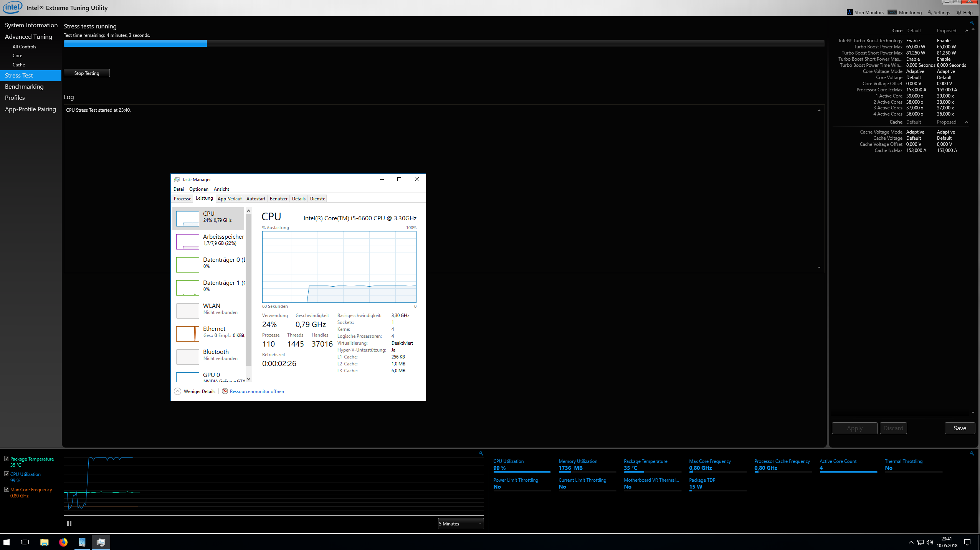Uncheck Package Temperature graph checkbox
This screenshot has width=980, height=550.
(7, 459)
